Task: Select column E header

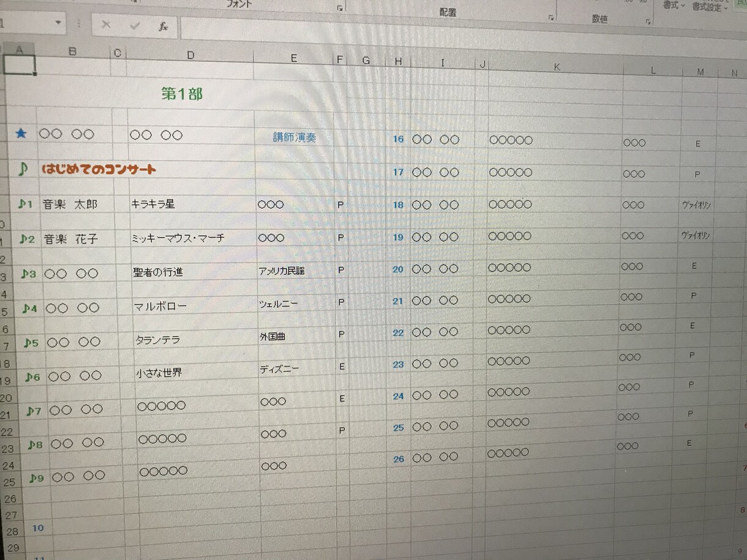Action: 294,59
